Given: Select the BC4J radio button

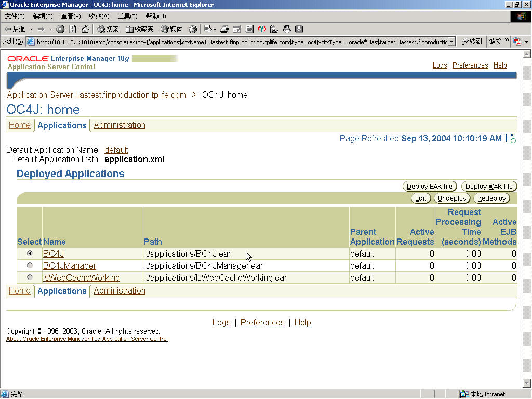Looking at the screenshot, I should pyautogui.click(x=30, y=254).
